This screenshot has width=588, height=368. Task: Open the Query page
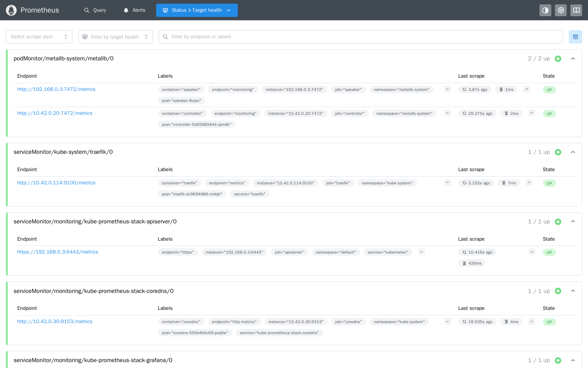point(95,10)
